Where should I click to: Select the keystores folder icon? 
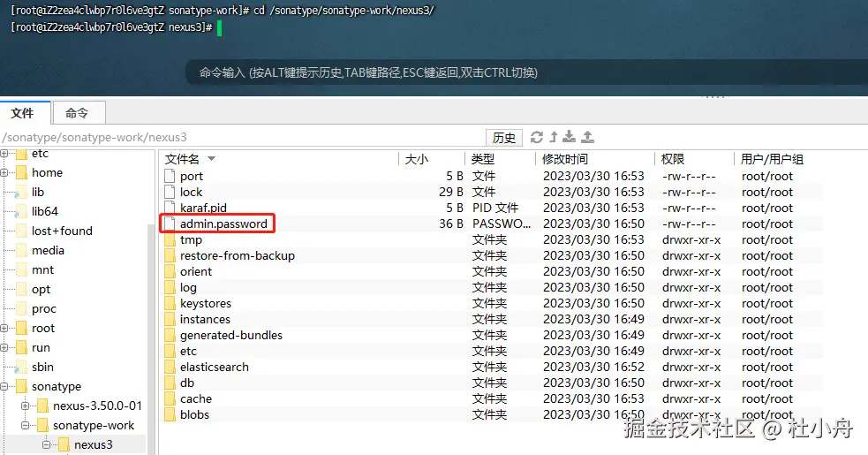[x=170, y=303]
